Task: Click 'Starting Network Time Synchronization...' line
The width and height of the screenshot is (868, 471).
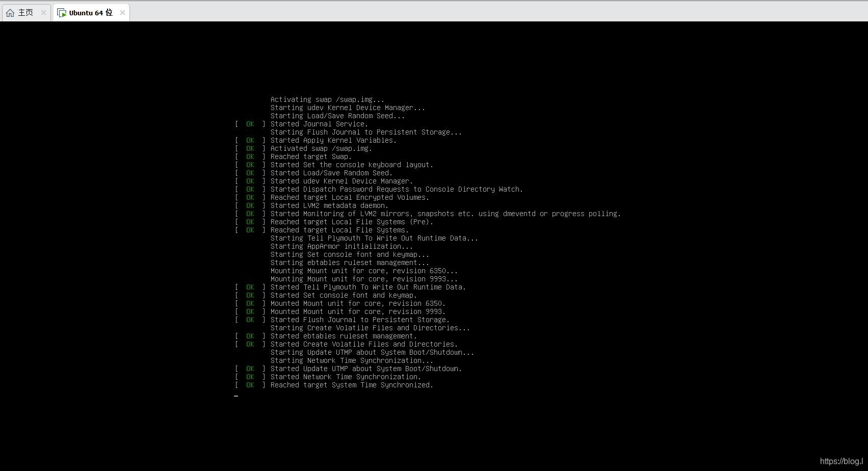Action: pos(352,360)
